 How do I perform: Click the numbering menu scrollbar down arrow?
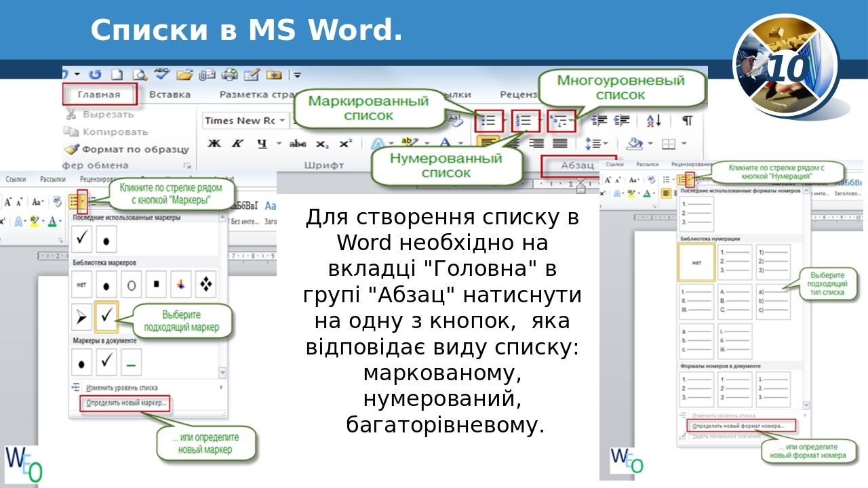(x=806, y=405)
